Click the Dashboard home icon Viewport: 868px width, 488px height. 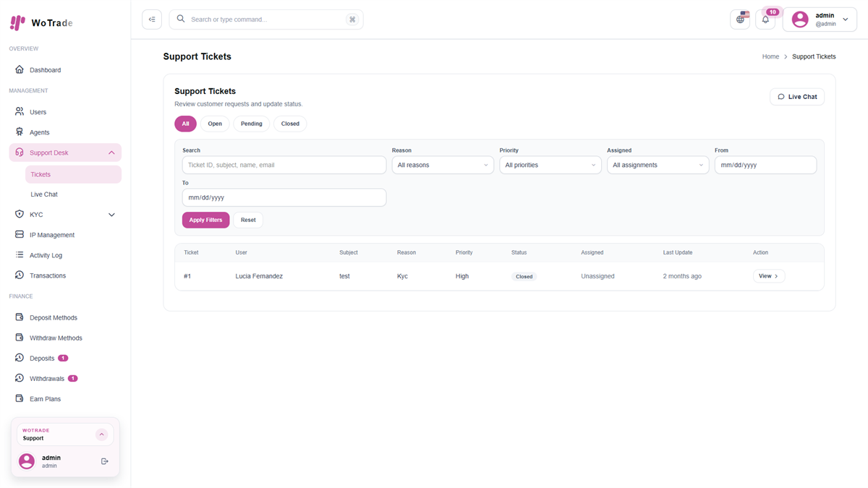tap(20, 69)
